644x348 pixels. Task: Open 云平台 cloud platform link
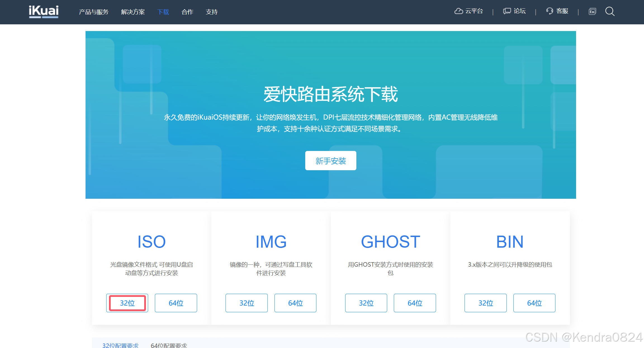[x=469, y=11]
